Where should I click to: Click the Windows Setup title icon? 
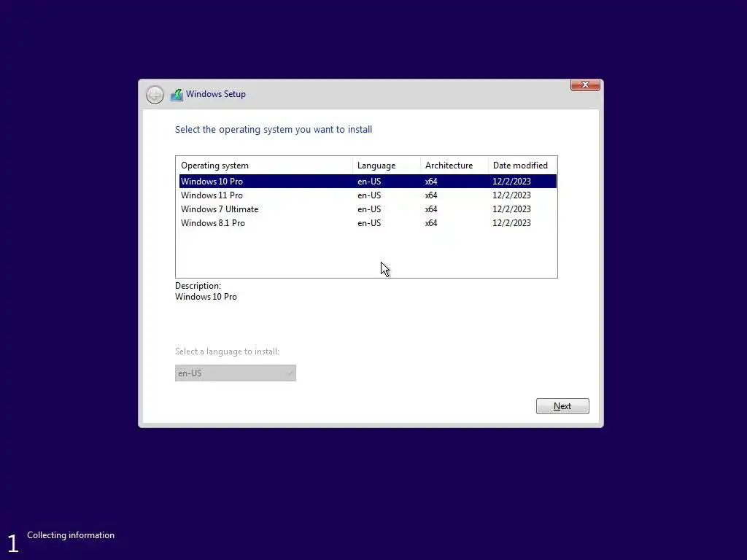tap(177, 94)
